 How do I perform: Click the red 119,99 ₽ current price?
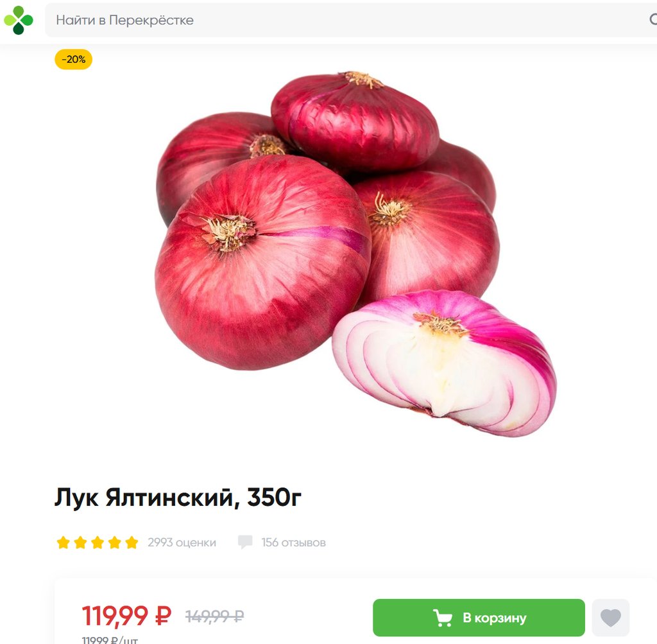click(126, 616)
